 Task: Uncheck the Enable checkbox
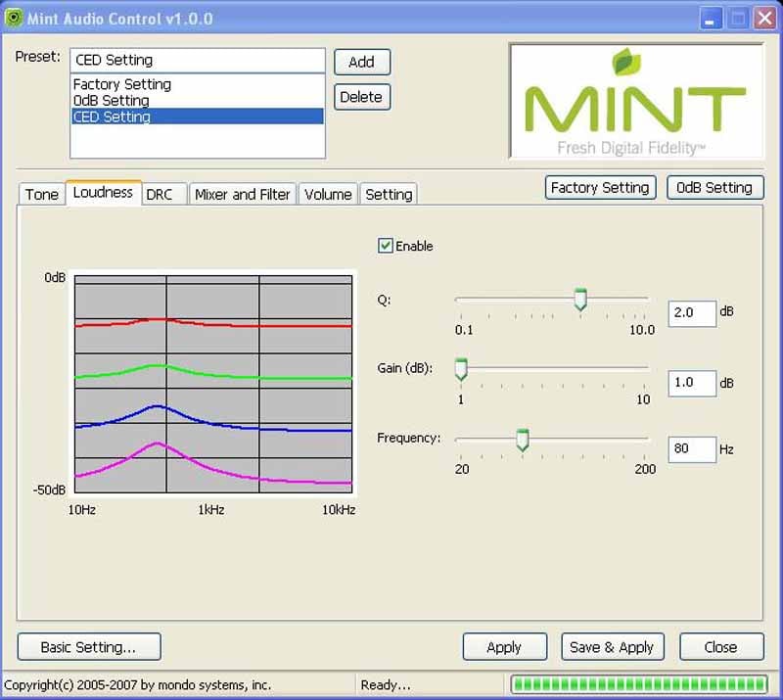point(386,246)
